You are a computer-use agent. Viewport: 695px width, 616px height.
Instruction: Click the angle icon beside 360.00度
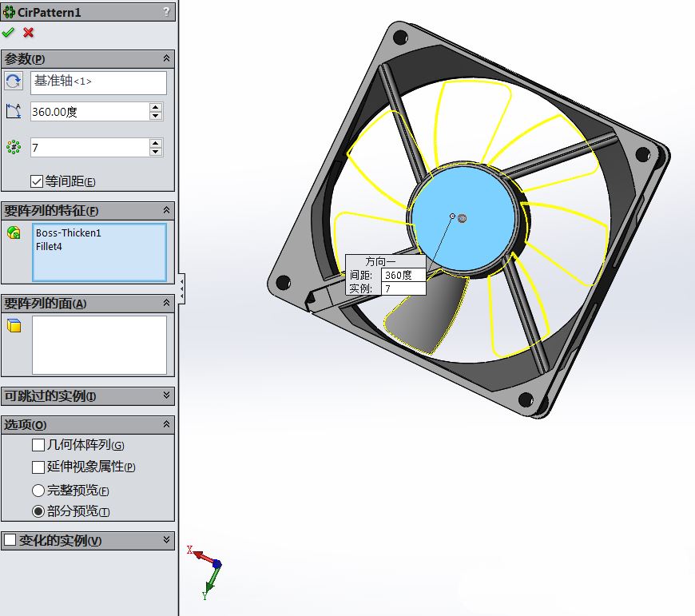(x=14, y=111)
